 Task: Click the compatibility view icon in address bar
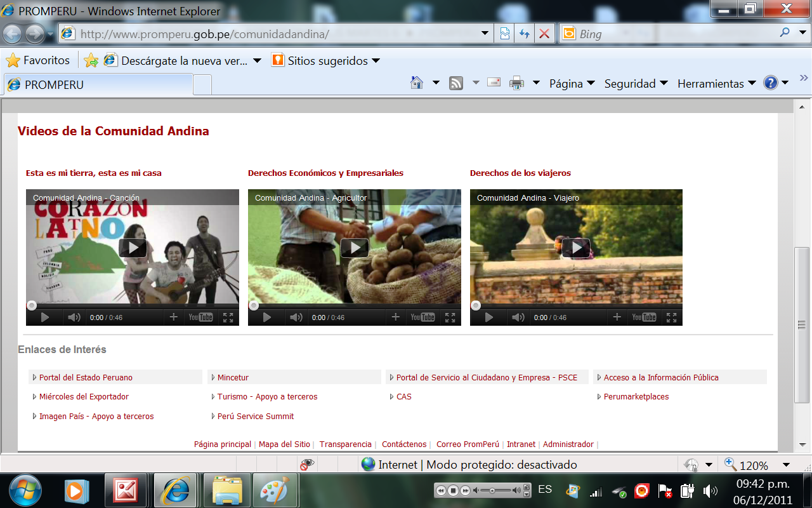(x=505, y=34)
